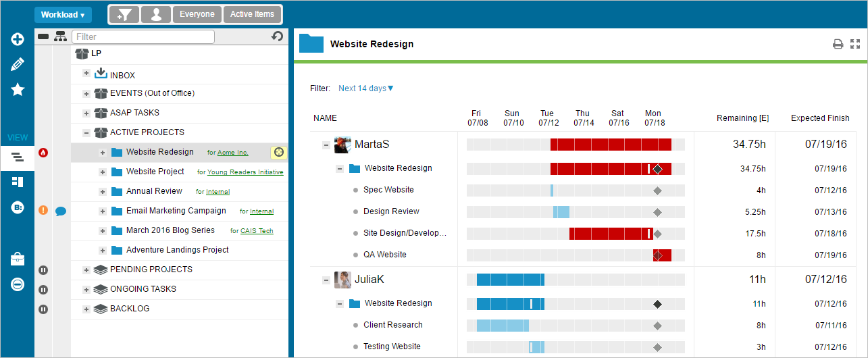868x358 pixels.
Task: Toggle the hierarchy view icon beside filter
Action: point(61,36)
